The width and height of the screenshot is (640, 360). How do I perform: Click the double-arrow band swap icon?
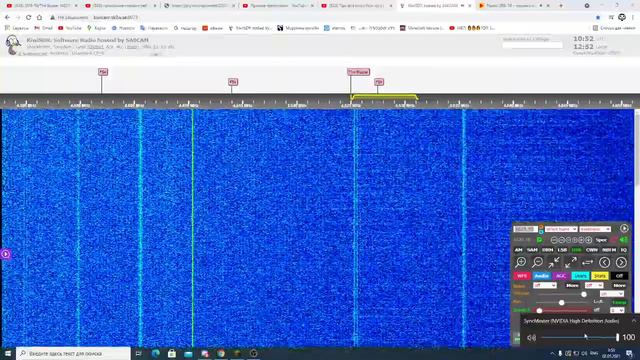coord(587,262)
